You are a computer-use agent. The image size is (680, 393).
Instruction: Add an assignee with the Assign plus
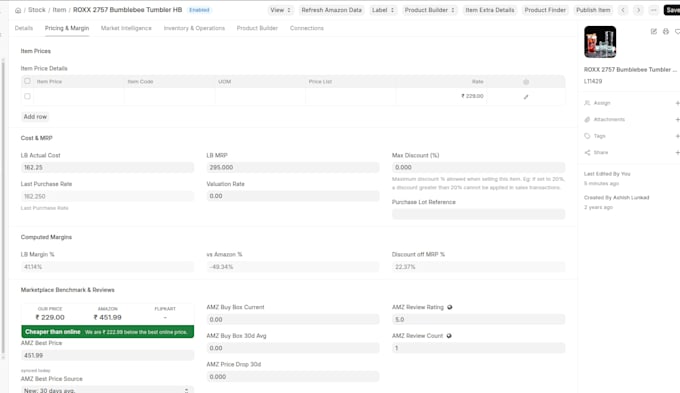click(677, 103)
